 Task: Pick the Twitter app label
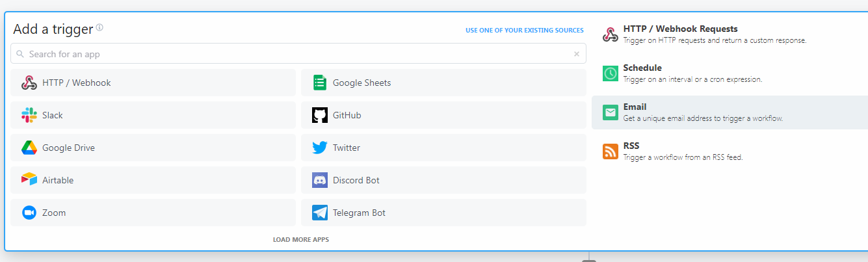coord(347,148)
